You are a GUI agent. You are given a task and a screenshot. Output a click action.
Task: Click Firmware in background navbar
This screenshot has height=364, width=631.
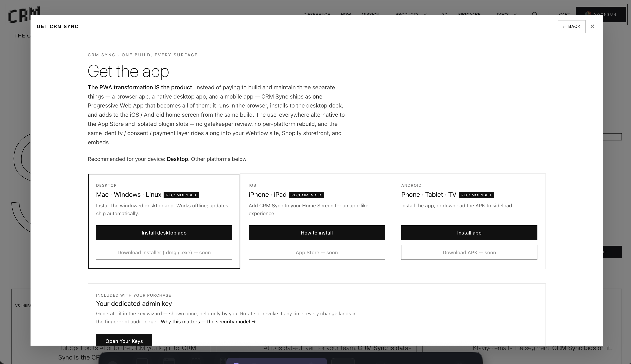click(x=469, y=14)
